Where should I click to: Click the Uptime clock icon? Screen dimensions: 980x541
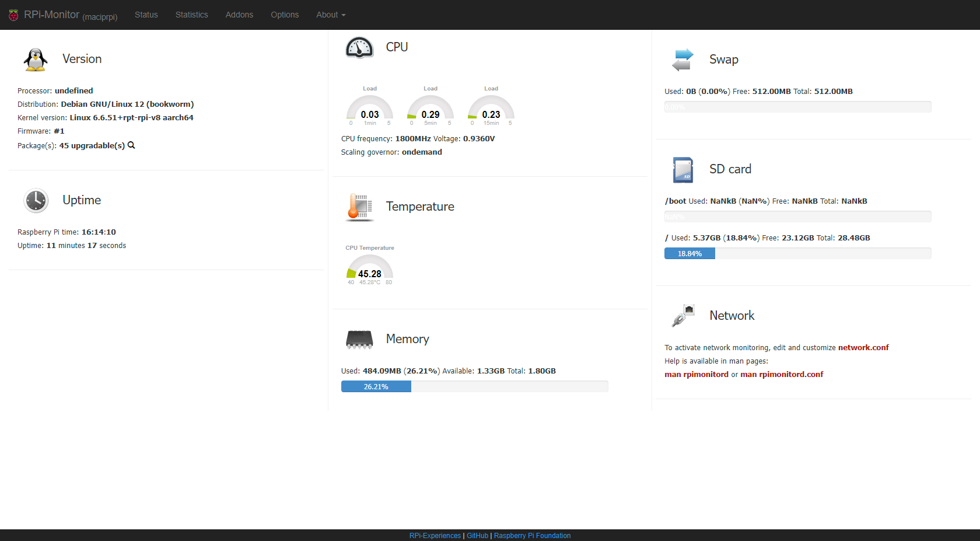36,201
